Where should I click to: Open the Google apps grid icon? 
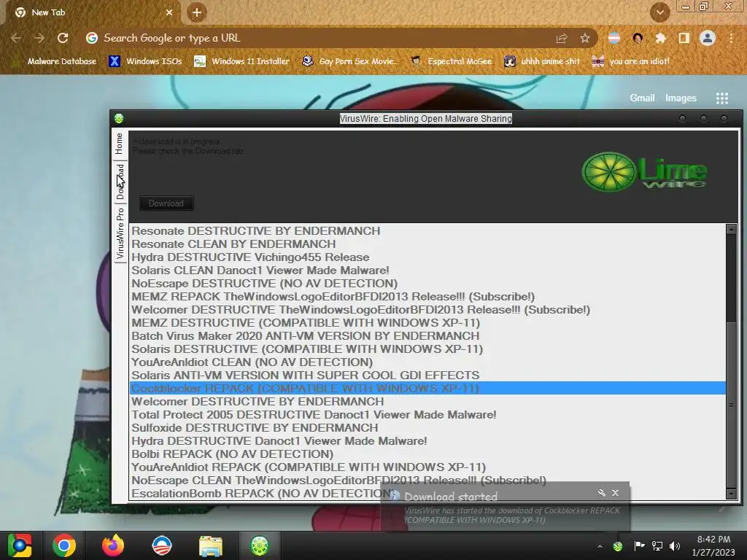pos(722,98)
